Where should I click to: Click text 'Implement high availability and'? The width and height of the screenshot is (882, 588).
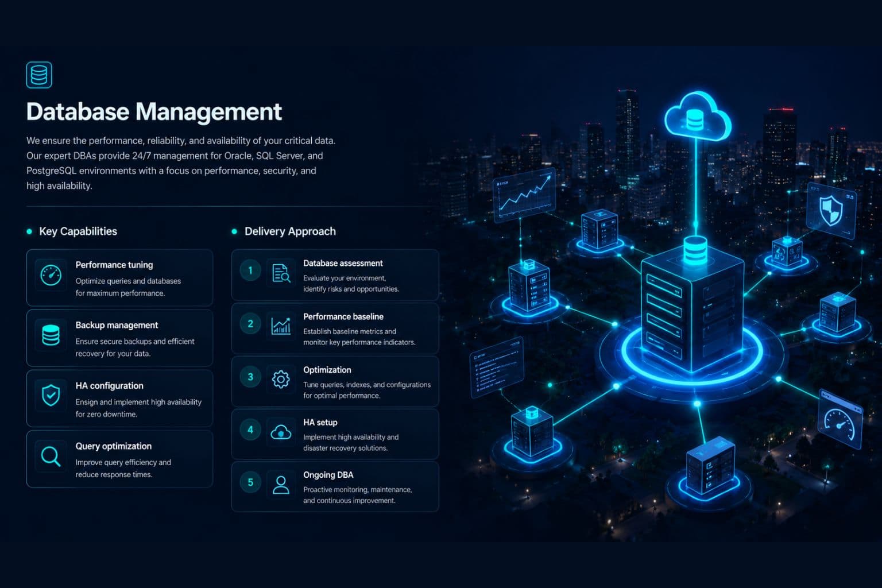coord(351,437)
